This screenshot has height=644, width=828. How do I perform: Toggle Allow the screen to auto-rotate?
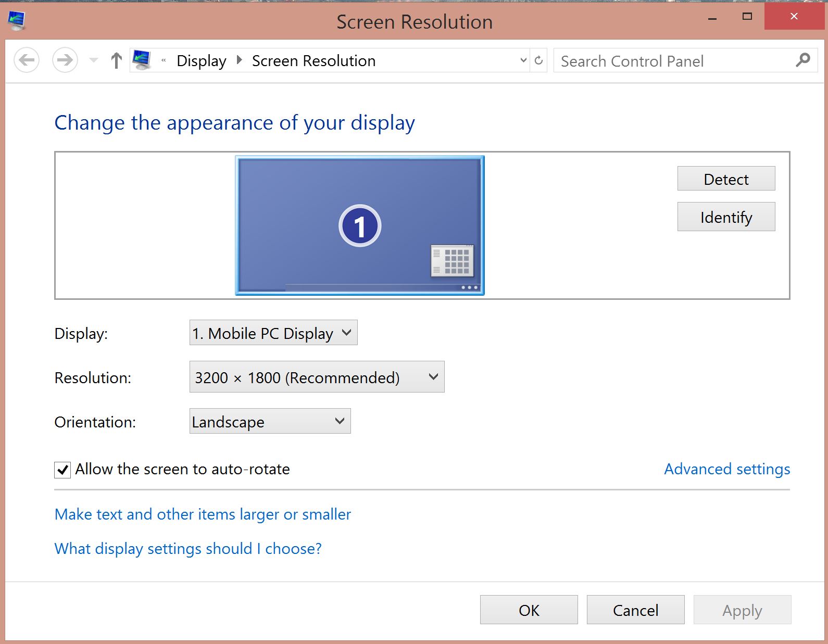pyautogui.click(x=62, y=470)
